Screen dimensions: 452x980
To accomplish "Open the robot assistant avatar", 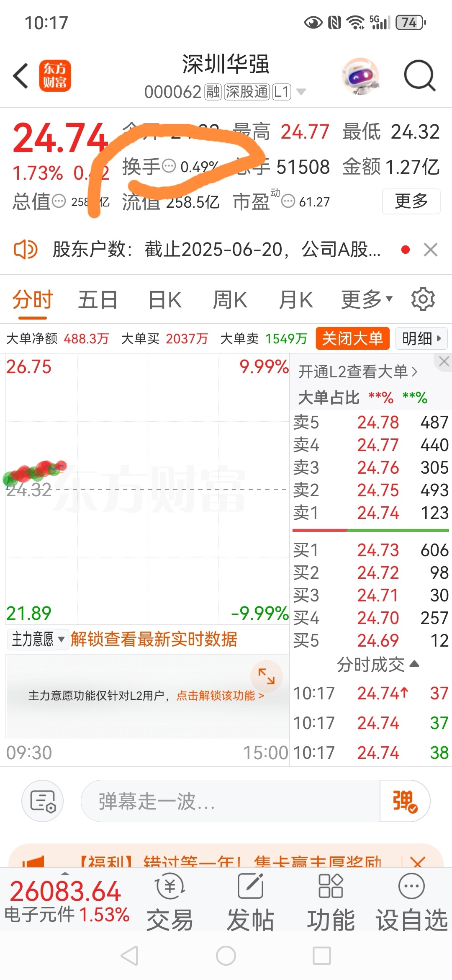I will point(360,76).
